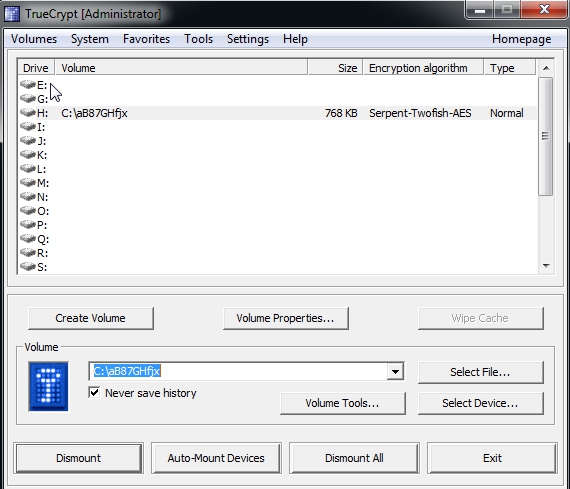Open the Volumes menu
Image resolution: width=570 pixels, height=489 pixels.
click(34, 39)
